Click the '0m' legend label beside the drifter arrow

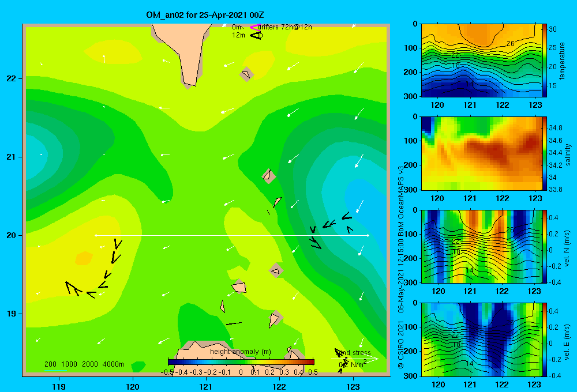click(x=236, y=27)
